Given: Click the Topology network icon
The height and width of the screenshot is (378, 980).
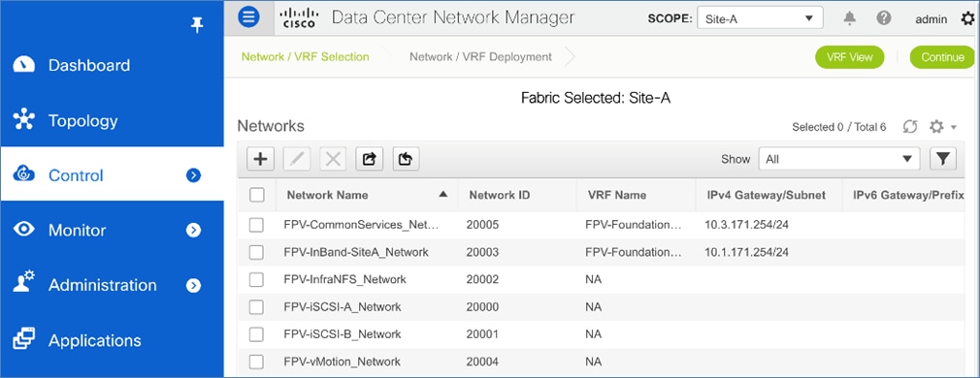Looking at the screenshot, I should pos(23,120).
